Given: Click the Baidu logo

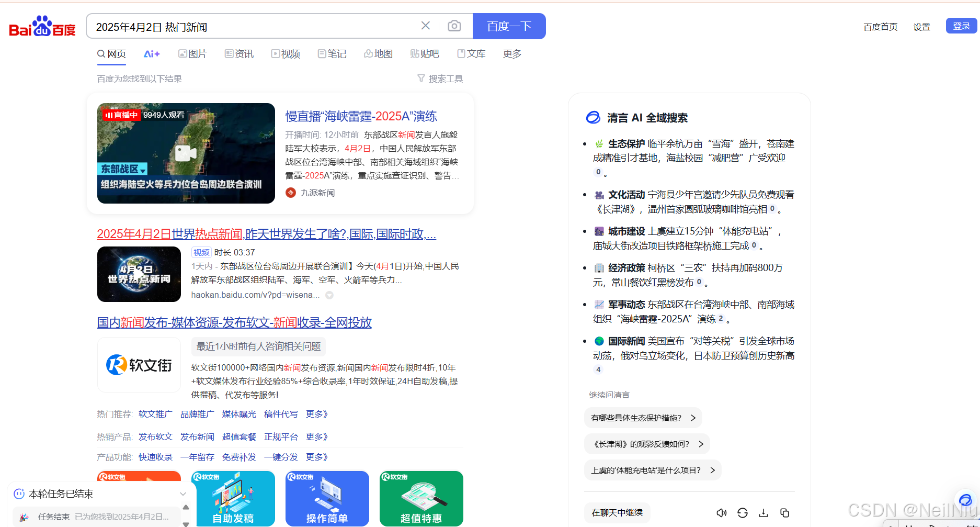Looking at the screenshot, I should pyautogui.click(x=42, y=26).
